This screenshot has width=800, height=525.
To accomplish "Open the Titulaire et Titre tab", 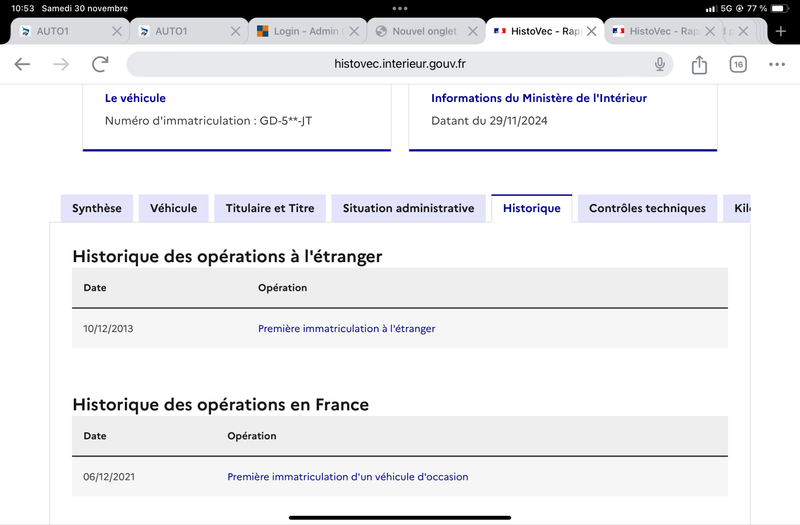I will pos(270,208).
